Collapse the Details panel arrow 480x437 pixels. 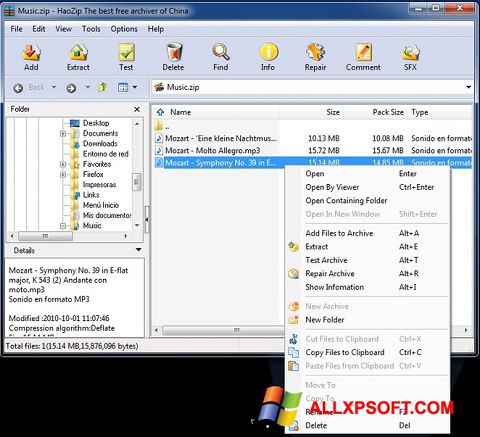tap(139, 250)
